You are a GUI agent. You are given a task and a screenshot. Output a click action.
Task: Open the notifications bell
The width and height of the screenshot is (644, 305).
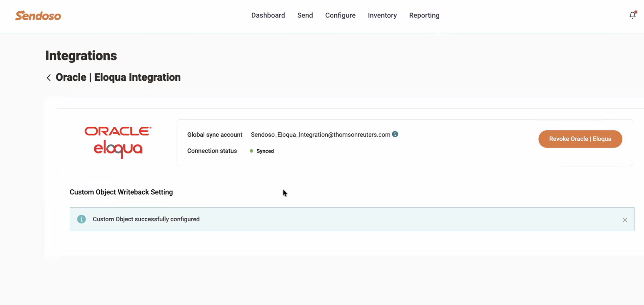[x=633, y=15]
